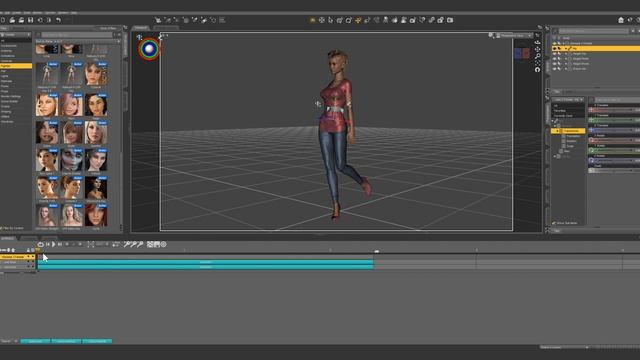Viewport: 640px width, 360px height.
Task: Open the Perspective View dropdown
Action: 513,36
